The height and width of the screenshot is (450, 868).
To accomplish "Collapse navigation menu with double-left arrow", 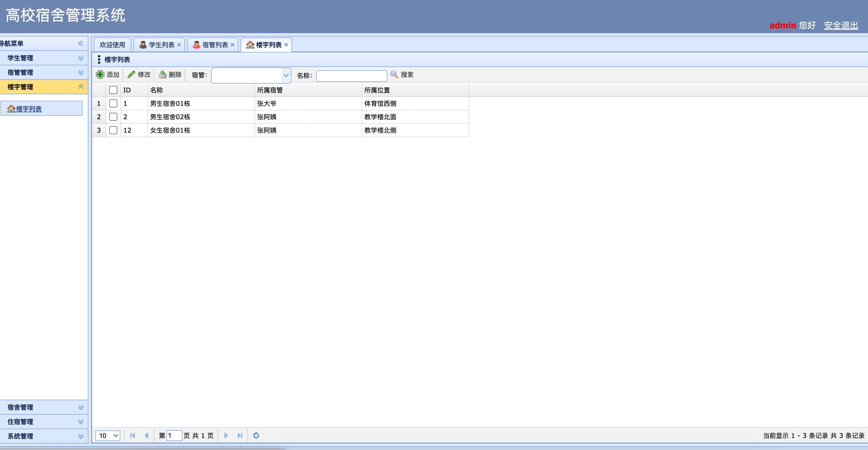I will 81,43.
